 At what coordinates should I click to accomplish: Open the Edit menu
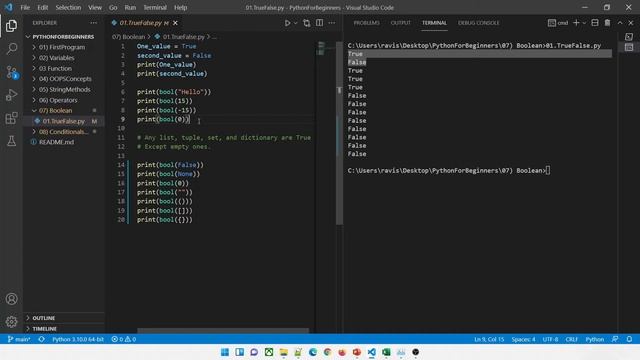pyautogui.click(x=42, y=7)
